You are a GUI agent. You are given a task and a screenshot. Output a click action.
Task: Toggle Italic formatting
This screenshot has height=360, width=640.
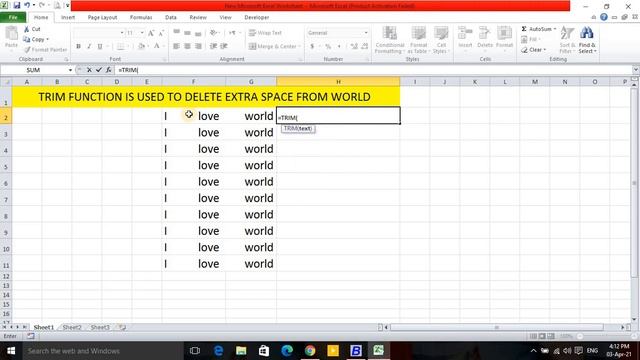[x=89, y=47]
